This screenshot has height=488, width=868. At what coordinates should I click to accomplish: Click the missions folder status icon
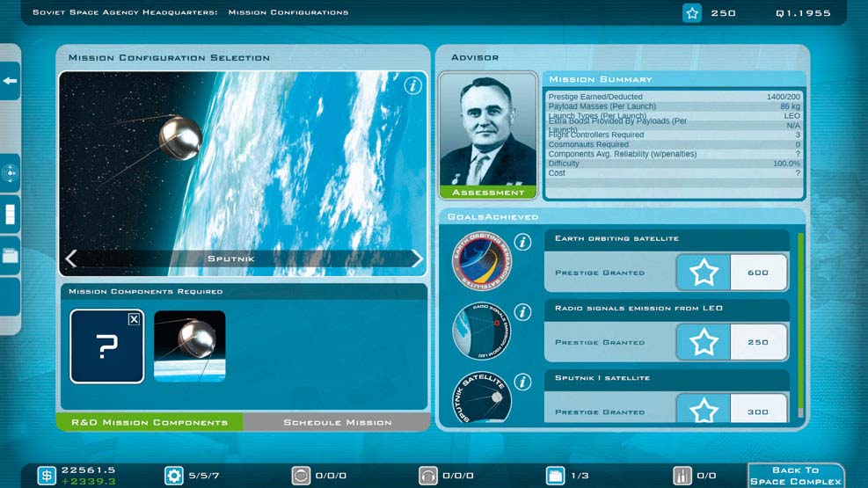tap(555, 476)
